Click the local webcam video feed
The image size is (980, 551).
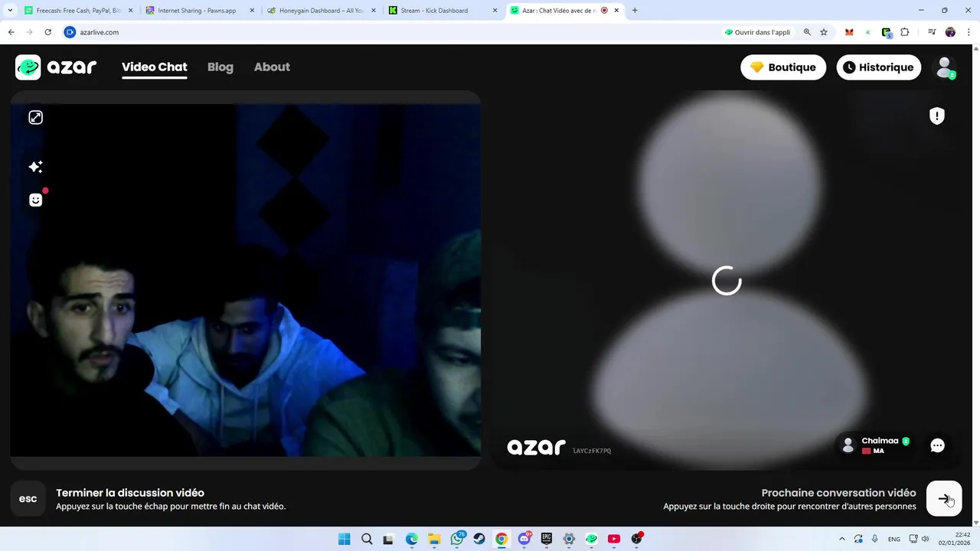[x=245, y=280]
